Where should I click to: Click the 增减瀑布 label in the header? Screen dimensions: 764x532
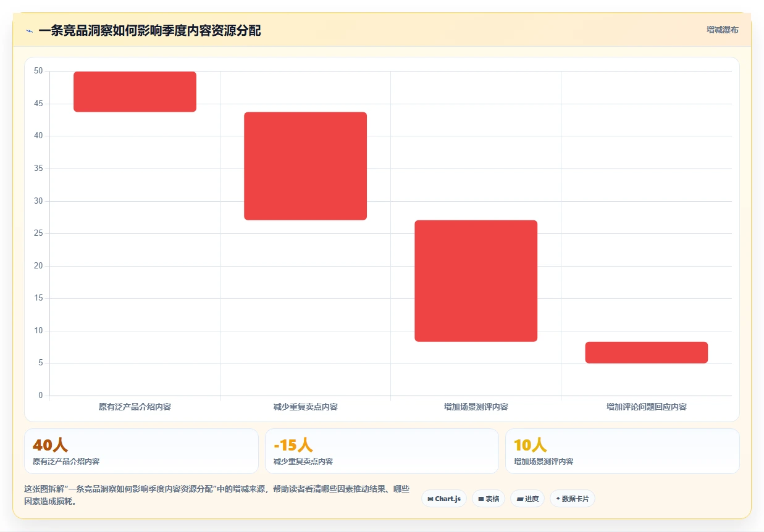[722, 30]
